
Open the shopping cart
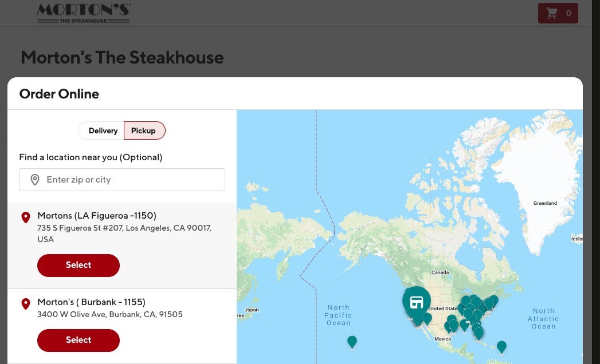pyautogui.click(x=557, y=13)
